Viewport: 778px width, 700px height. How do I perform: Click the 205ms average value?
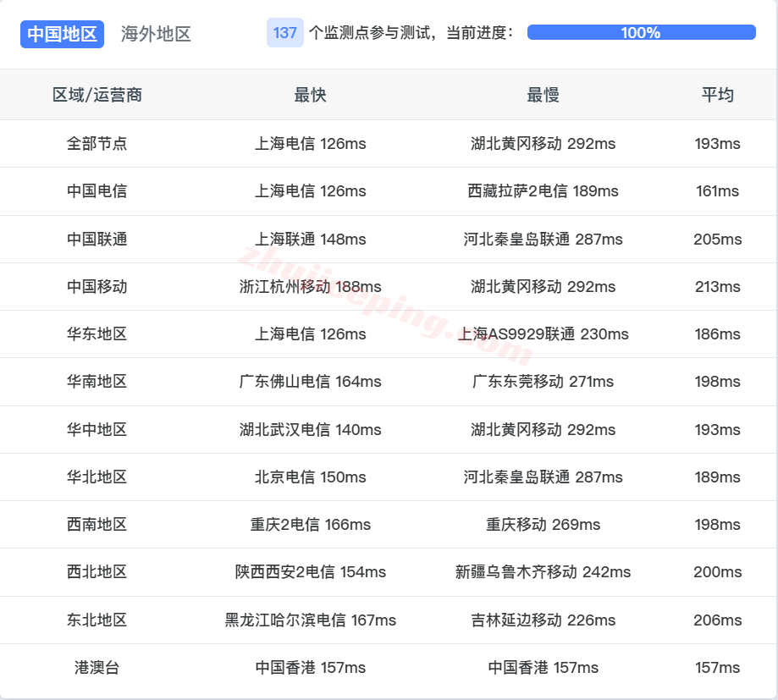(x=717, y=240)
